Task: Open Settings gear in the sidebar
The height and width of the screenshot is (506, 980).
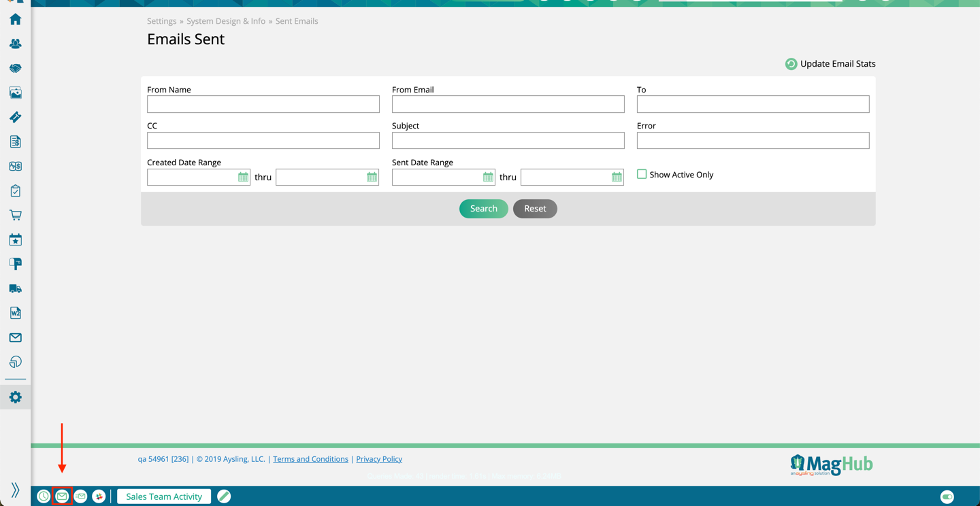Action: [15, 397]
